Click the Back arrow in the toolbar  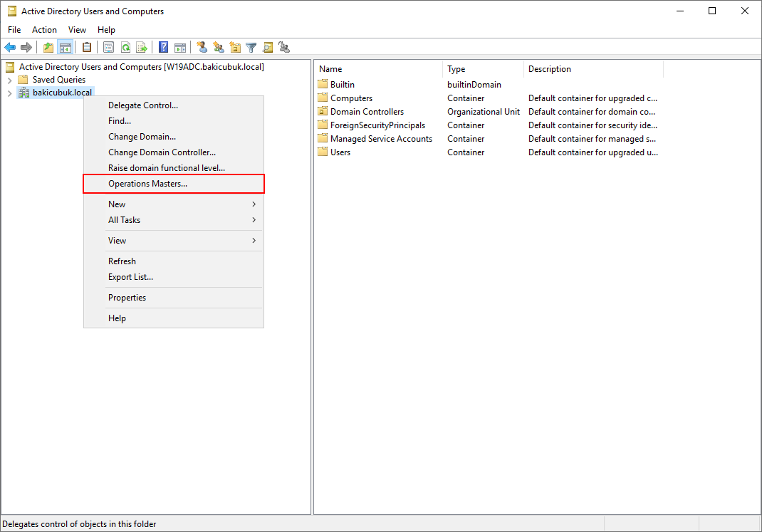pos(10,47)
